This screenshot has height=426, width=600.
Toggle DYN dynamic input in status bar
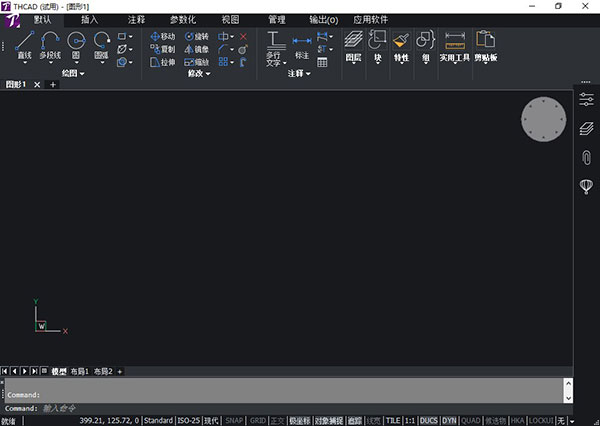(450, 420)
